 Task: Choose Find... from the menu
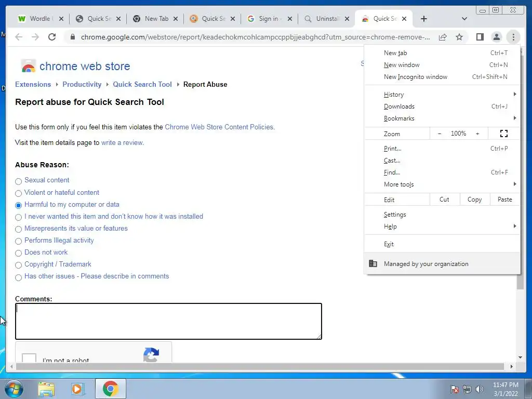point(442,172)
